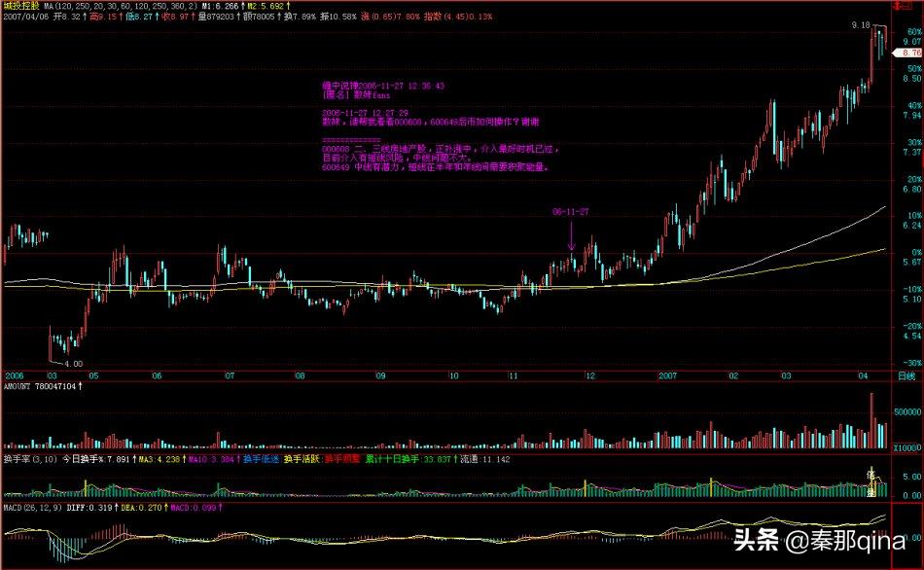Click the 今日换手%:7.891 value
924x570 pixels.
coord(98,459)
